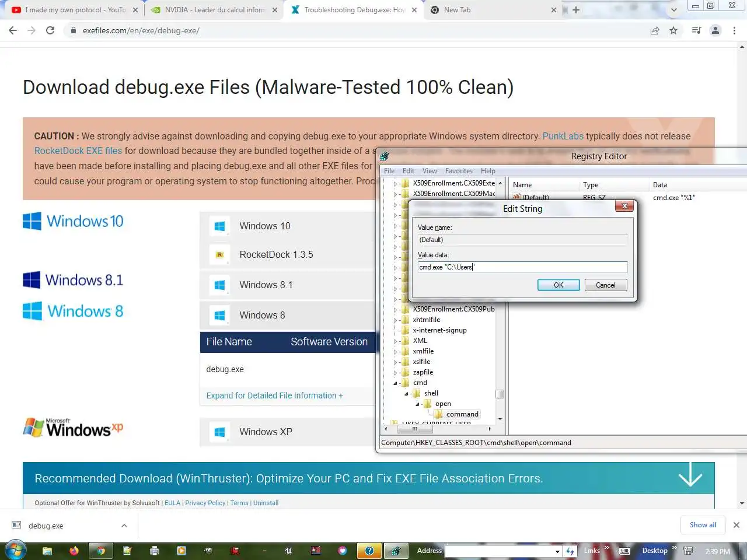
Task: Open the RocketDock EXE files link
Action: coord(78,150)
